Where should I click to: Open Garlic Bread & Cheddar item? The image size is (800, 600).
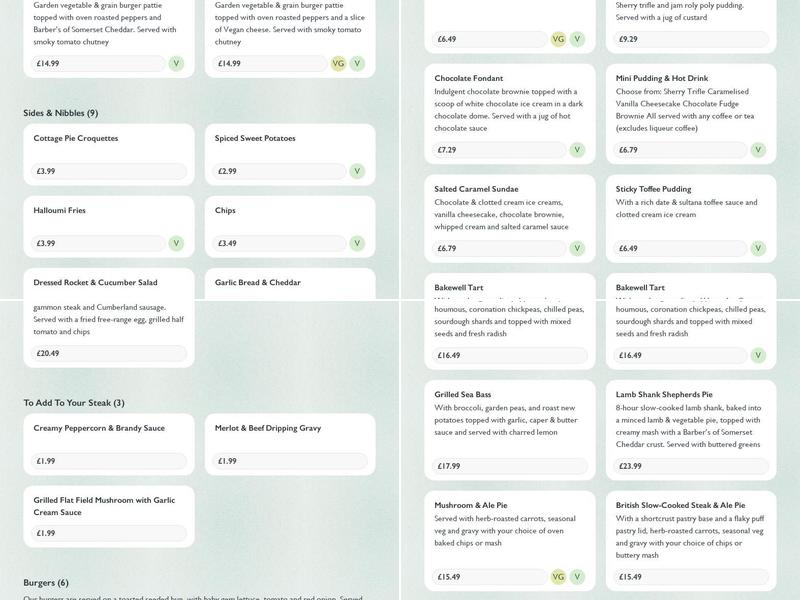290,283
